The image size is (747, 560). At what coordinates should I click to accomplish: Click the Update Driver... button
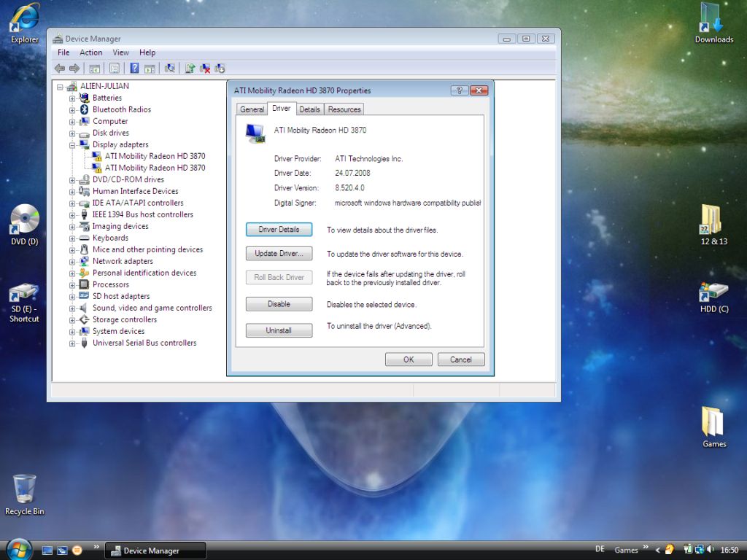pos(279,253)
